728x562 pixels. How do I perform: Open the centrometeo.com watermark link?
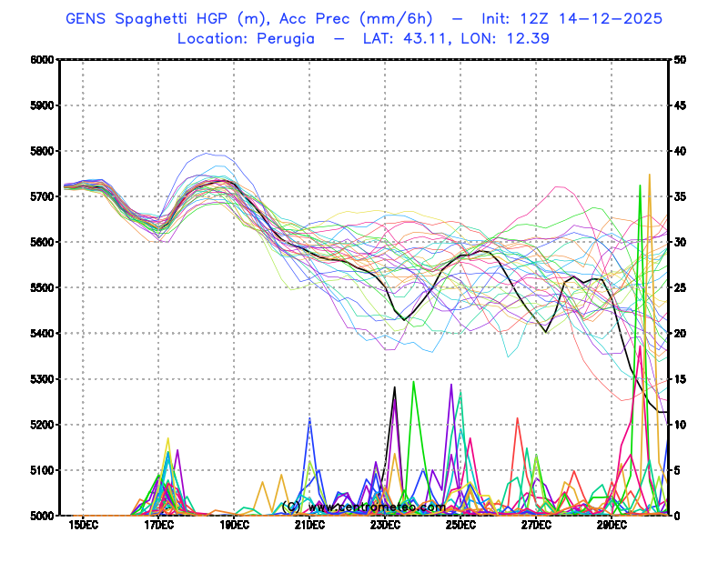pos(364,507)
